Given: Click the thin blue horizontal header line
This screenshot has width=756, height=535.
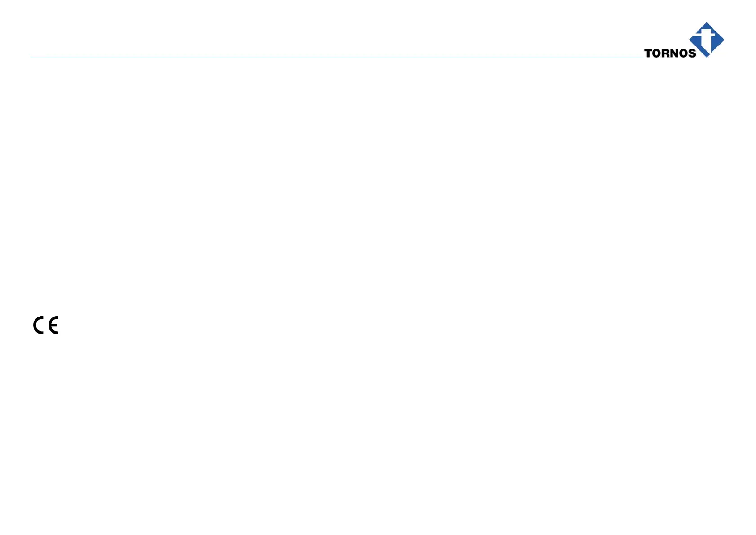Looking at the screenshot, I should point(314,57).
